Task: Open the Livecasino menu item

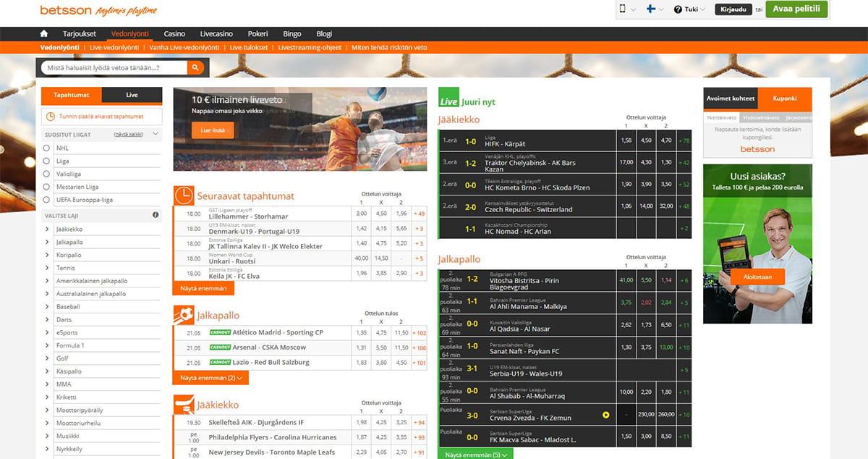Action: (216, 34)
